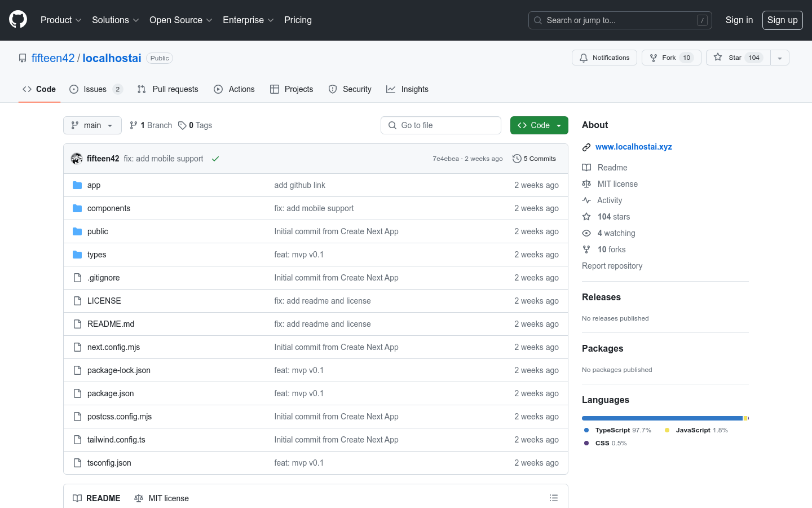The image size is (812, 508).
Task: Click the GitHub logo icon
Action: tap(18, 20)
